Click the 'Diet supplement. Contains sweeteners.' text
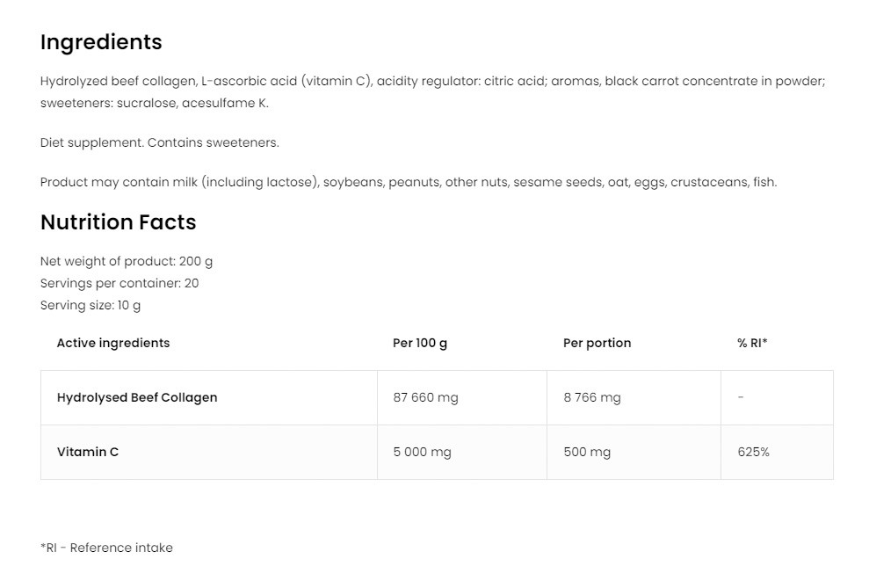 point(159,142)
